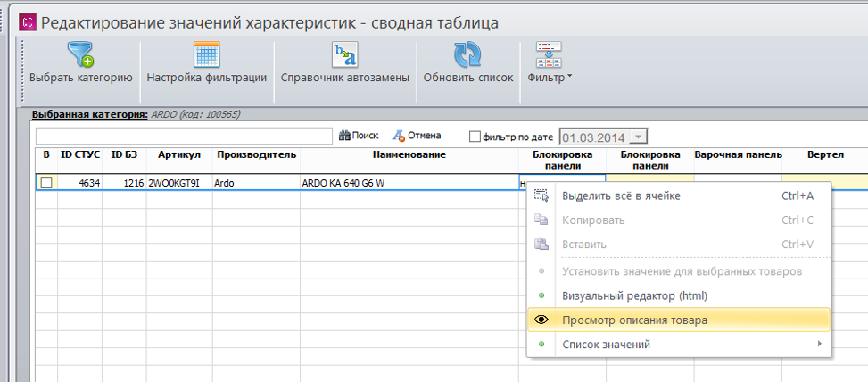Click the date field 01.03.2014
The width and height of the screenshot is (868, 382).
click(596, 137)
